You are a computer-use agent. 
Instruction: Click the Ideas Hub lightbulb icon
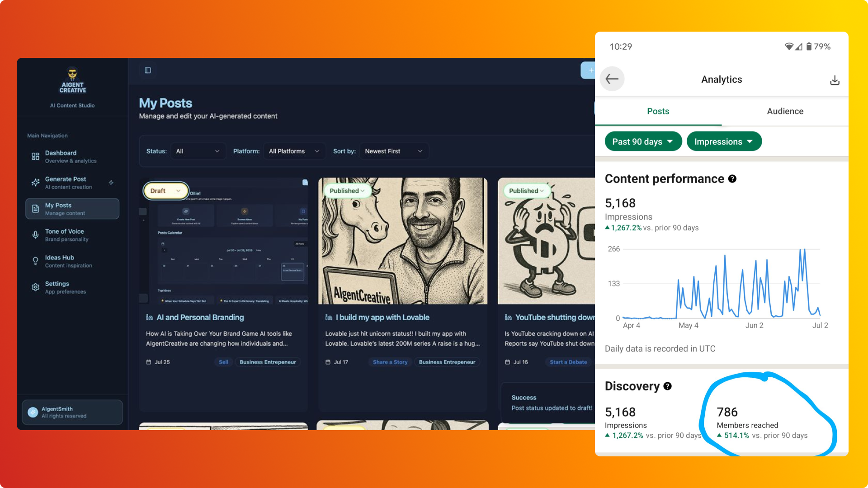click(x=35, y=261)
